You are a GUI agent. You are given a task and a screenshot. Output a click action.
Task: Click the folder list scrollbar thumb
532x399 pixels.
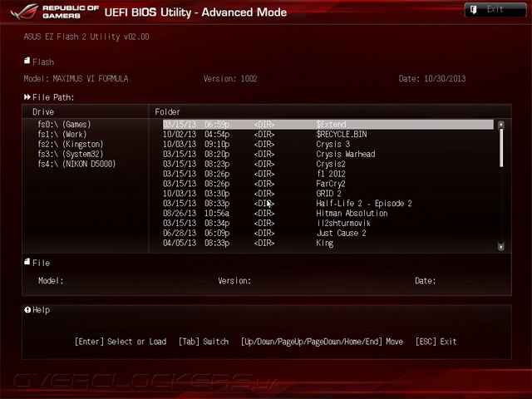point(501,148)
